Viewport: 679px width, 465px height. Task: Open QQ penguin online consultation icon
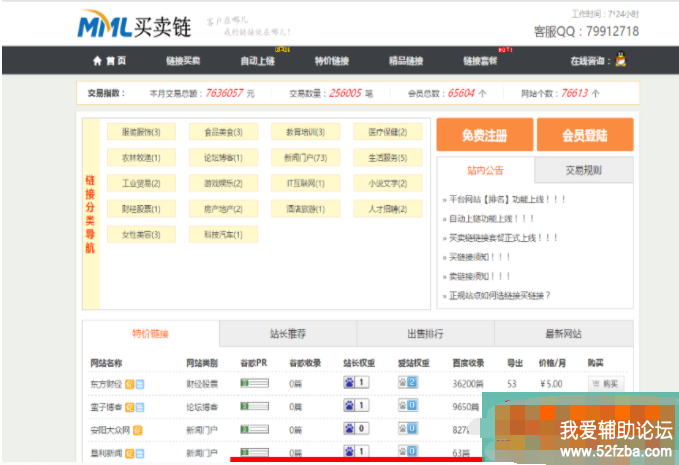[x=621, y=61]
